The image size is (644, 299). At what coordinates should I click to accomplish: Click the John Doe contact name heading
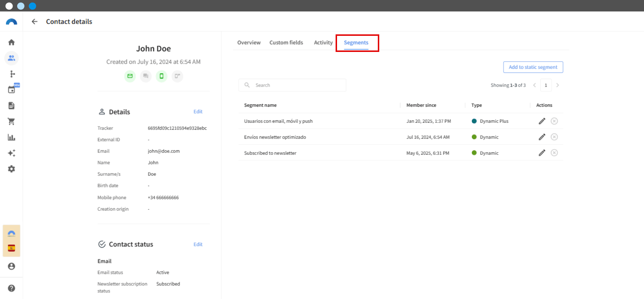(153, 49)
